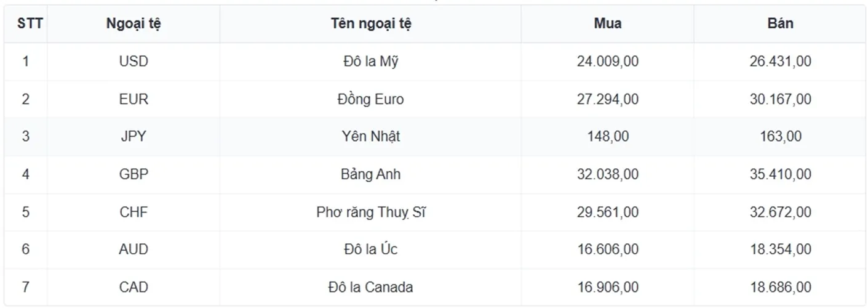The image size is (868, 308).
Task: Select the GBP currency code cell
Action: (x=133, y=174)
